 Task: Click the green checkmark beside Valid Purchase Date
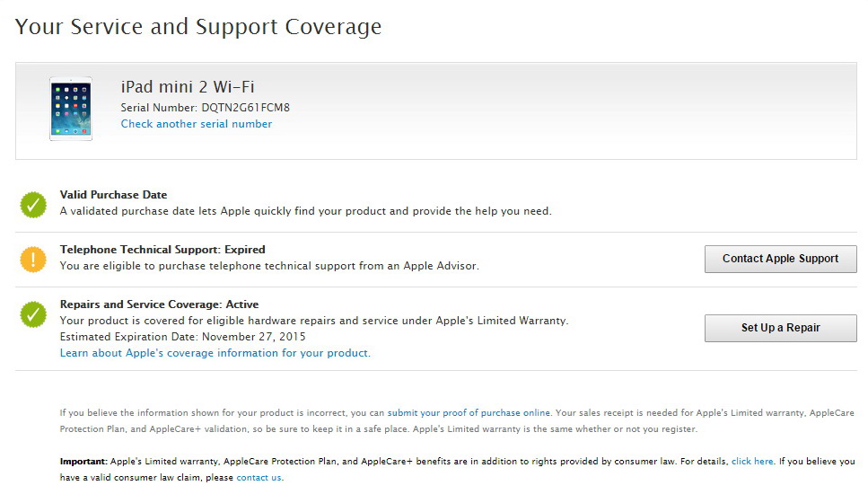pyautogui.click(x=33, y=205)
